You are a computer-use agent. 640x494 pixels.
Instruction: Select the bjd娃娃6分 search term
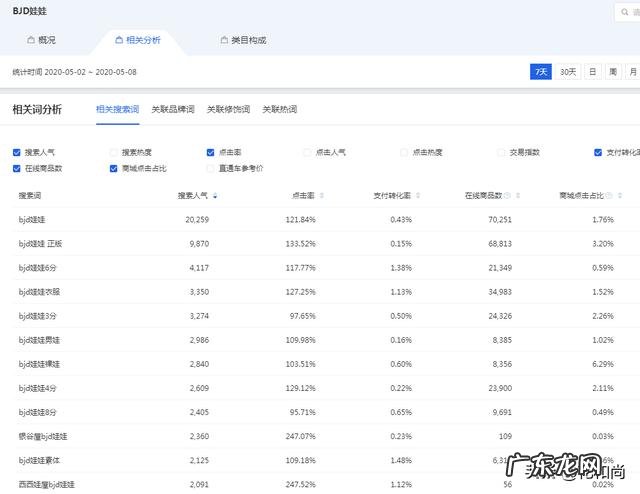pyautogui.click(x=37, y=268)
